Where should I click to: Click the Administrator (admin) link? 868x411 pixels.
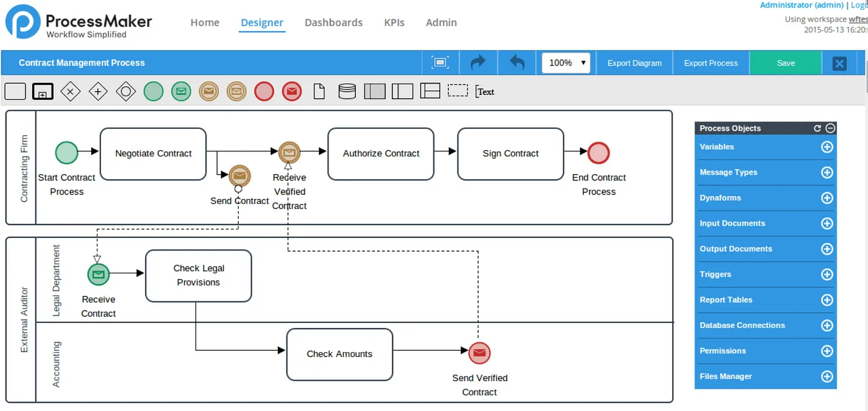802,5
